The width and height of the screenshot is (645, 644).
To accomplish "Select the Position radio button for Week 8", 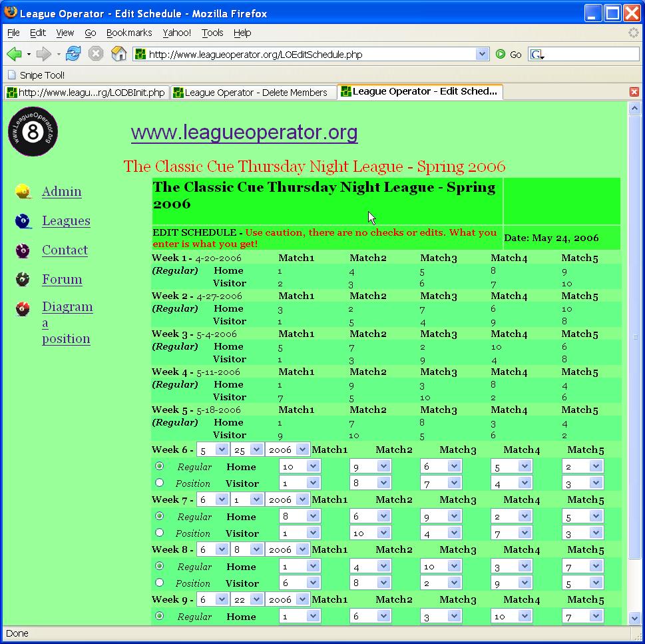I will pos(159,583).
